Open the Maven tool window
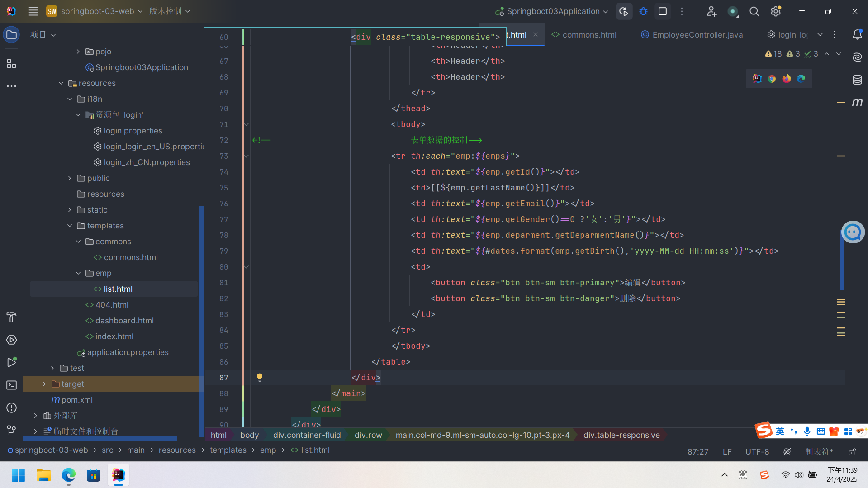 pyautogui.click(x=857, y=102)
